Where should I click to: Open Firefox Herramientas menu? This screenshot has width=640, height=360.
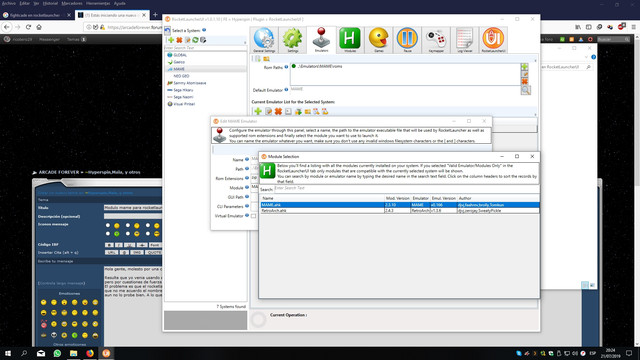point(98,3)
